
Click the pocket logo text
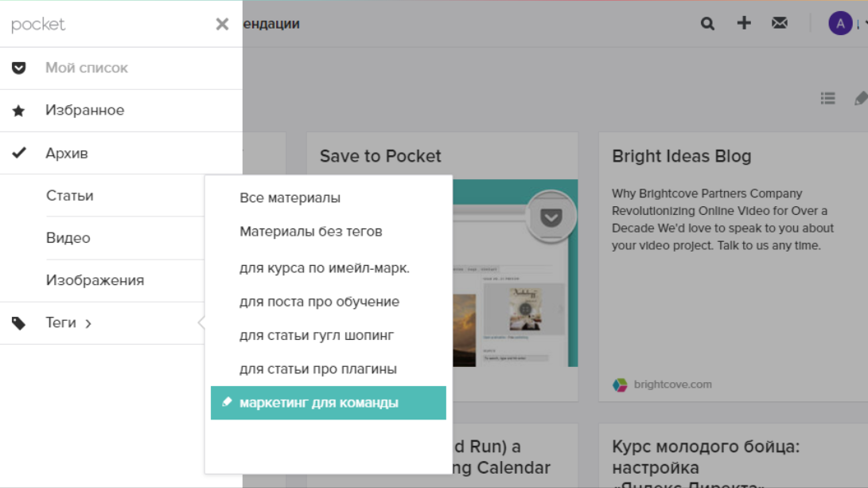coord(37,25)
